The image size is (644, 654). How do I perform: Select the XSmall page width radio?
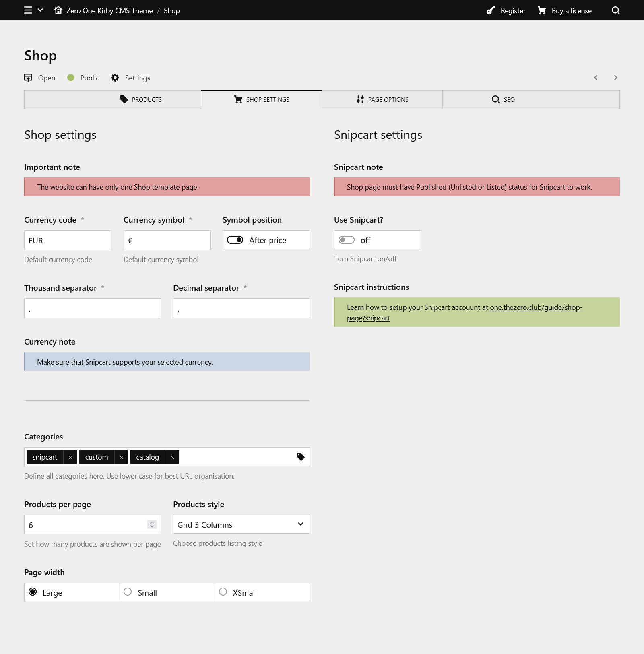[223, 592]
